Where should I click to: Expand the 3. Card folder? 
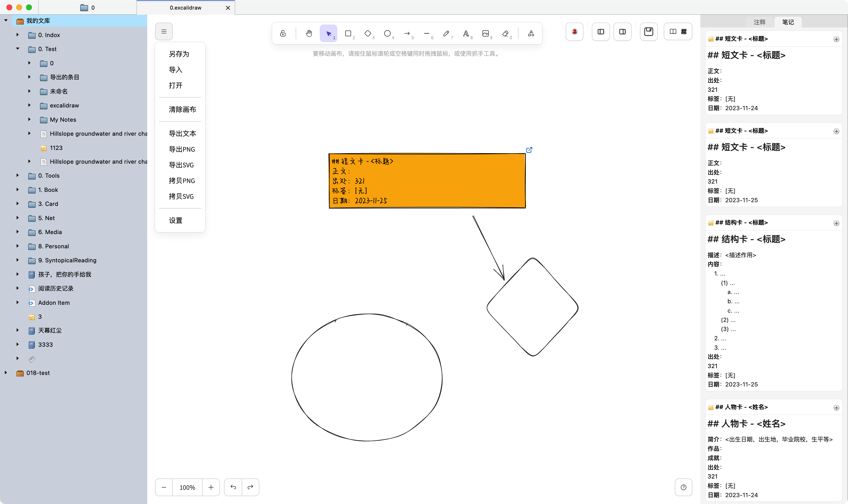18,204
